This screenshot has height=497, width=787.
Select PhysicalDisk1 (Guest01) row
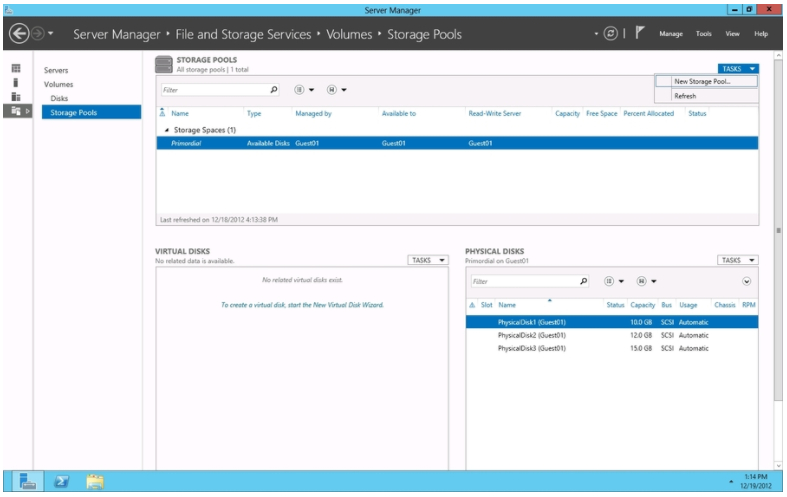tap(612, 322)
